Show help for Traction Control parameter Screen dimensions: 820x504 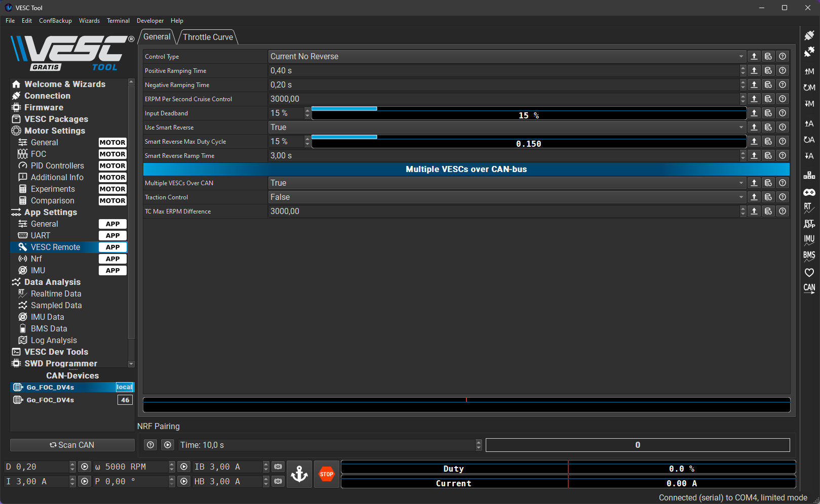pos(783,197)
